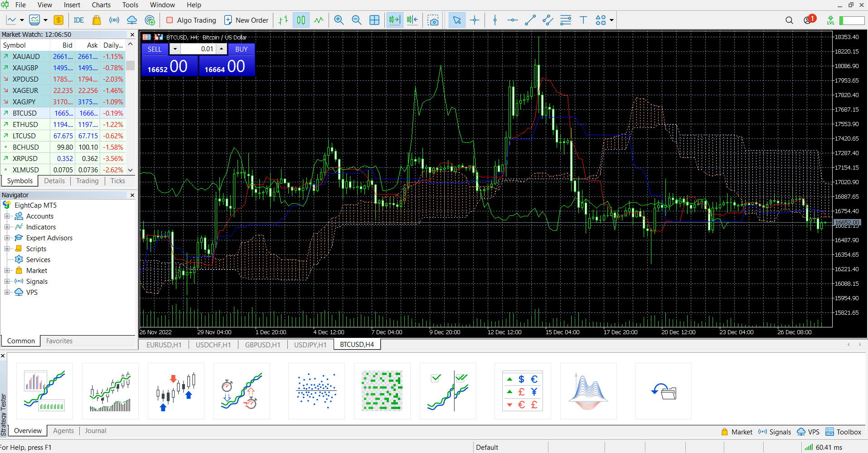Select XRPUSD row in Market Watch
This screenshot has height=453, width=868.
(x=63, y=158)
